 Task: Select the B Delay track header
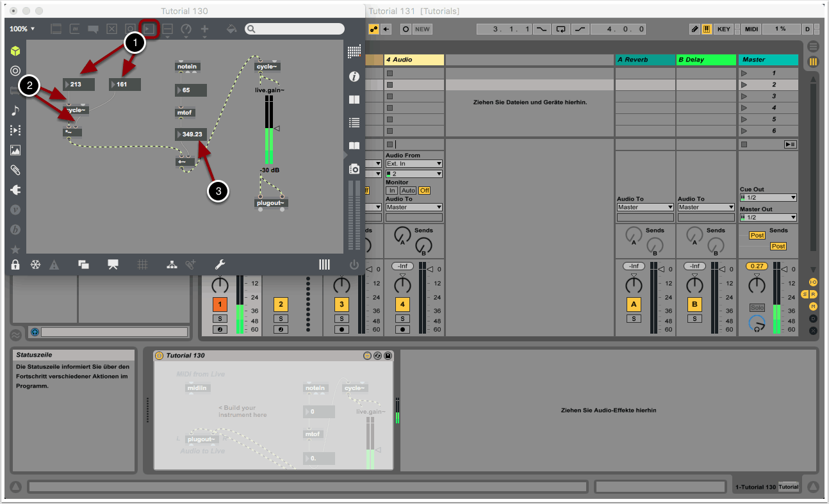coord(706,60)
